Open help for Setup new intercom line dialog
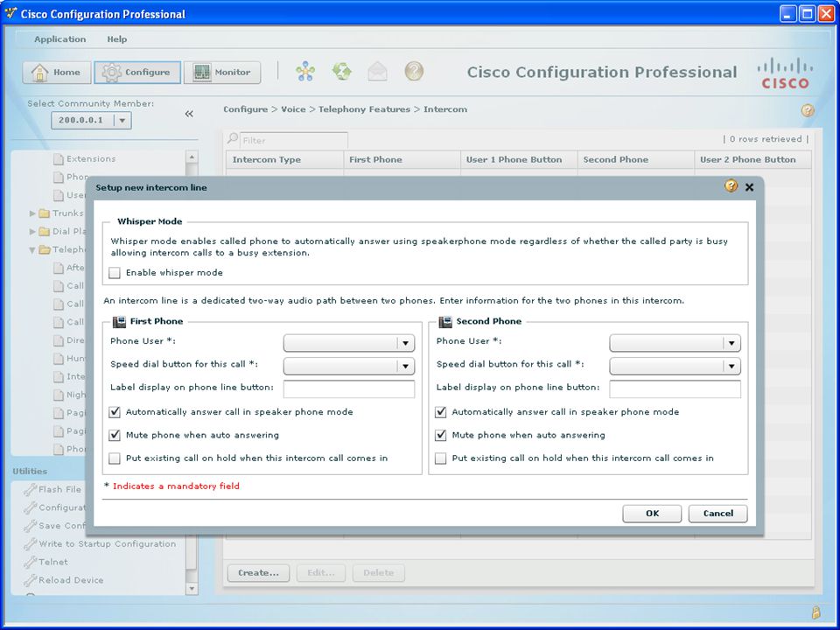 (731, 186)
